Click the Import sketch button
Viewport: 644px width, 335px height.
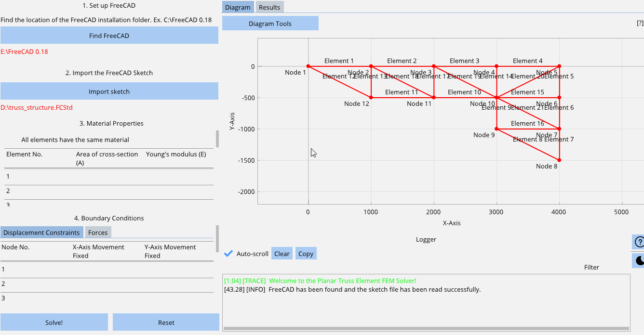(109, 91)
